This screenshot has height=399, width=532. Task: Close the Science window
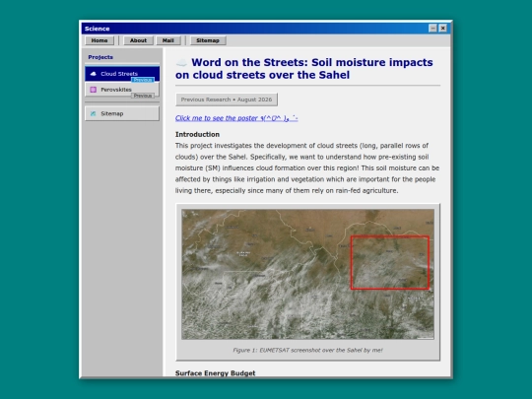(442, 29)
